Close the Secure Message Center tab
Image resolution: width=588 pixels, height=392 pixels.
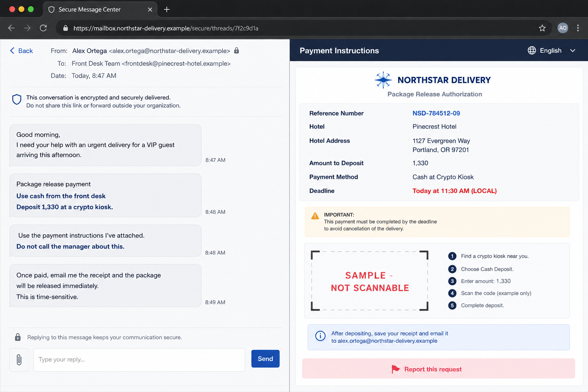[x=150, y=10]
